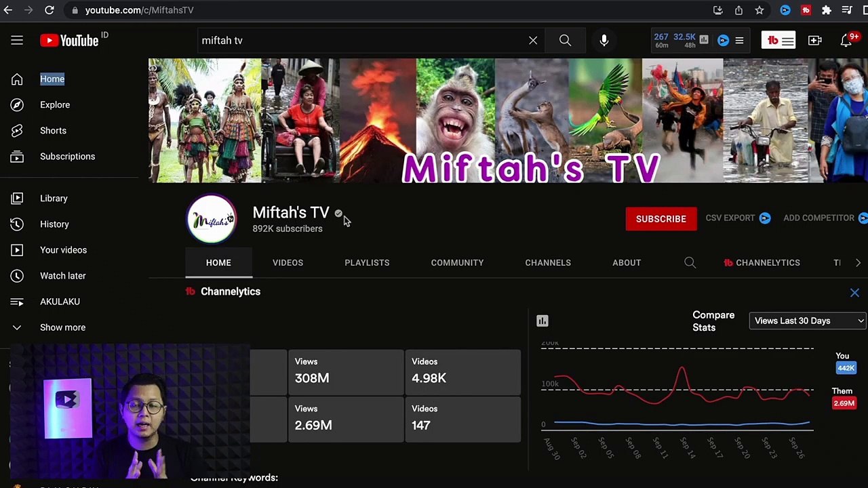The image size is (868, 488).
Task: Clear the search box with X
Action: coord(533,41)
